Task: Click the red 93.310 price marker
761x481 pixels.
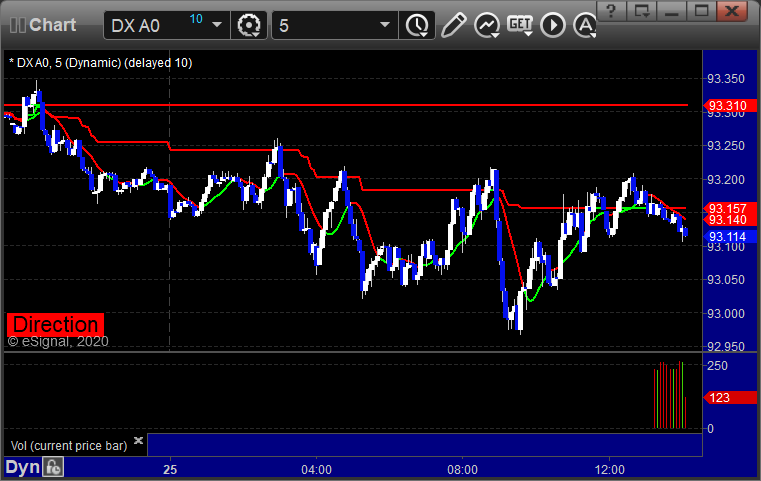Action: [x=730, y=105]
